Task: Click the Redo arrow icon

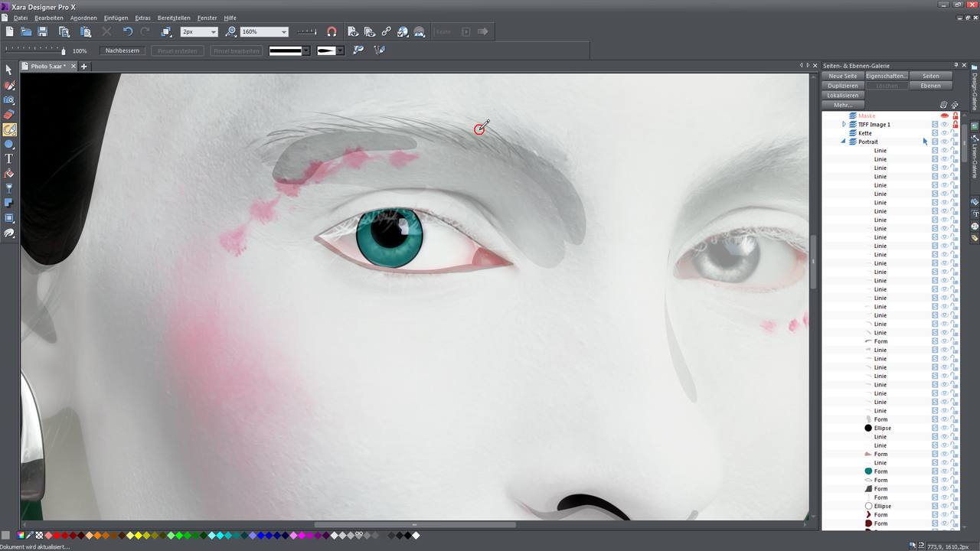Action: (145, 31)
